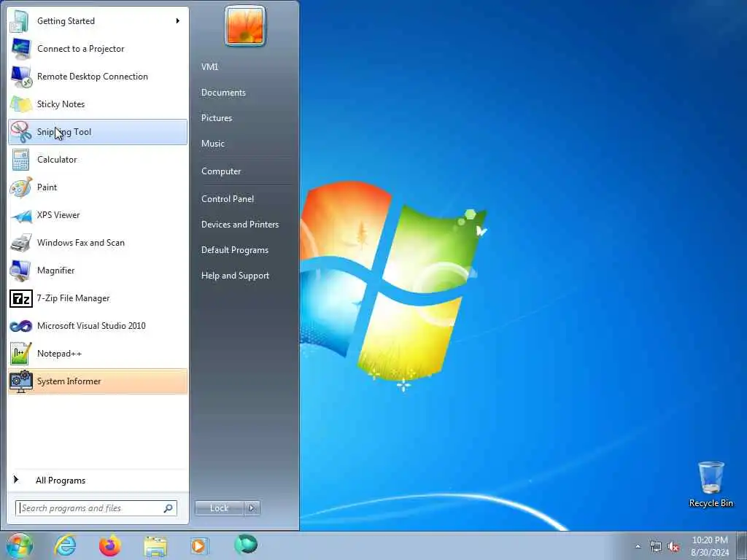
Task: Click the green round taskbar app icon
Action: tap(246, 545)
